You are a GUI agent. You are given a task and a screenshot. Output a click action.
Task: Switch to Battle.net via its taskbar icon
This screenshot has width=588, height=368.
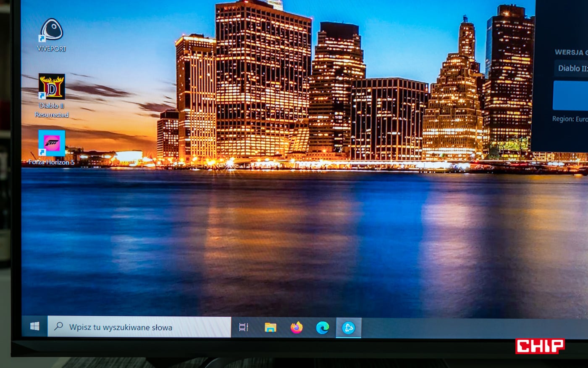348,328
